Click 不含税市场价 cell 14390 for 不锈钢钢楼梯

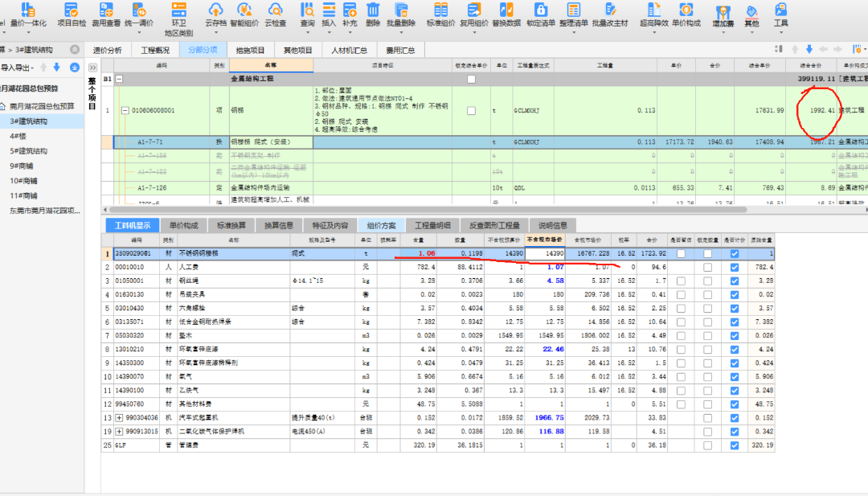pyautogui.click(x=545, y=253)
